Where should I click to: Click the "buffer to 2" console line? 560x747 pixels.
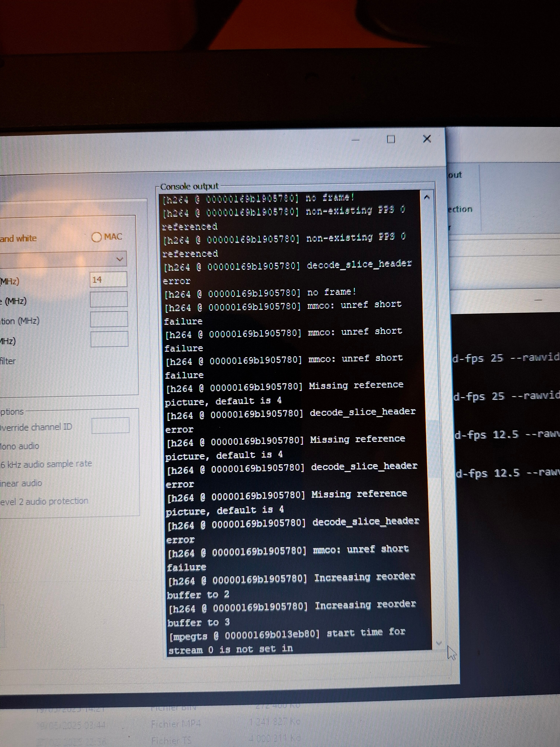tap(199, 594)
